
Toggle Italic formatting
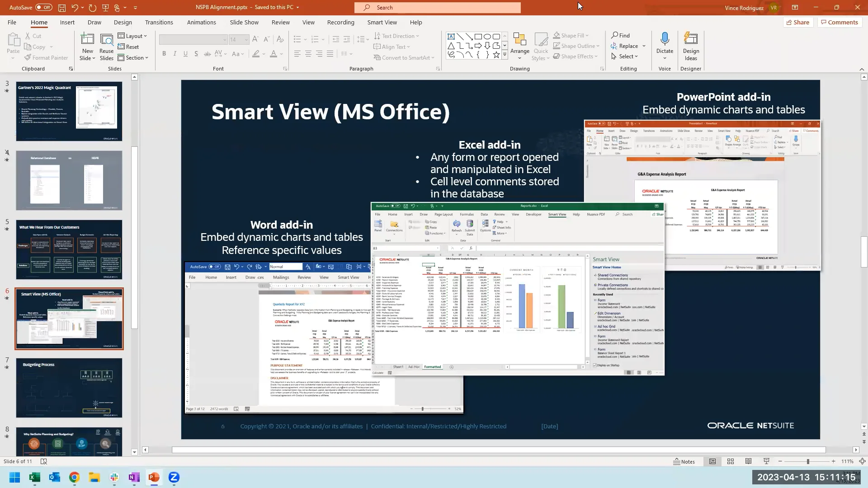[x=175, y=54]
